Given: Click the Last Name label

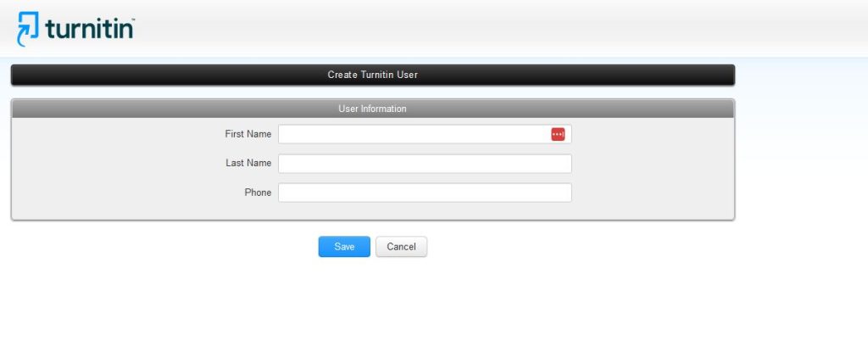Looking at the screenshot, I should [x=248, y=164].
